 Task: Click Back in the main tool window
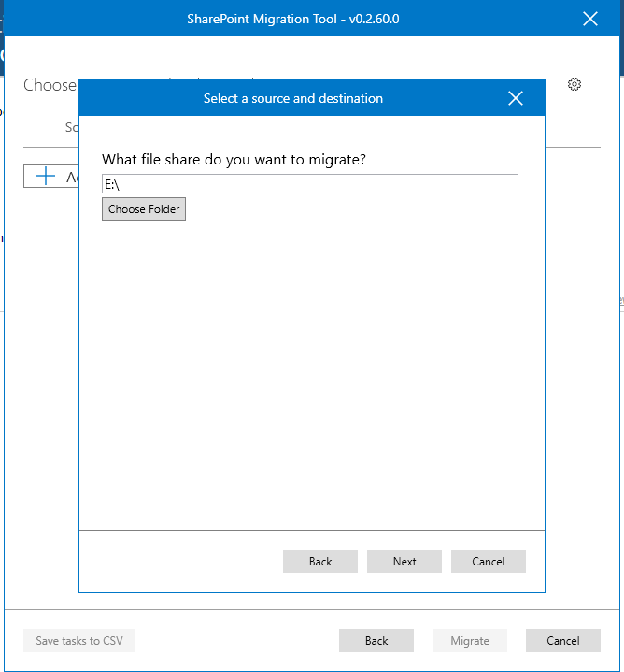(376, 641)
